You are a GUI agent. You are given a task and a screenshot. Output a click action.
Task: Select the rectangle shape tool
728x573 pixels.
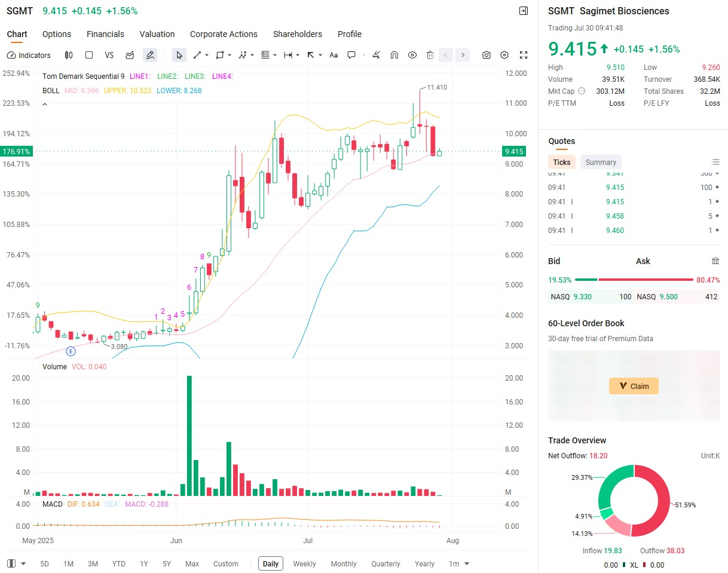click(220, 55)
